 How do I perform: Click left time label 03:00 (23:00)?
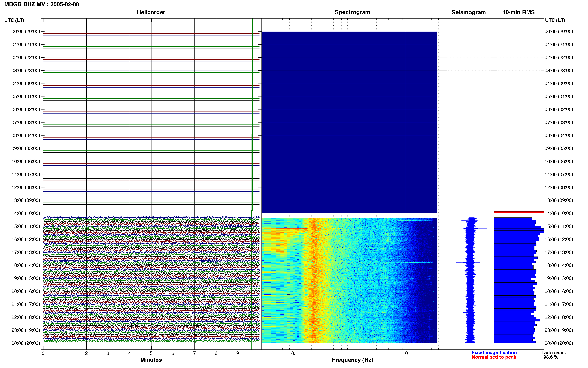26,71
